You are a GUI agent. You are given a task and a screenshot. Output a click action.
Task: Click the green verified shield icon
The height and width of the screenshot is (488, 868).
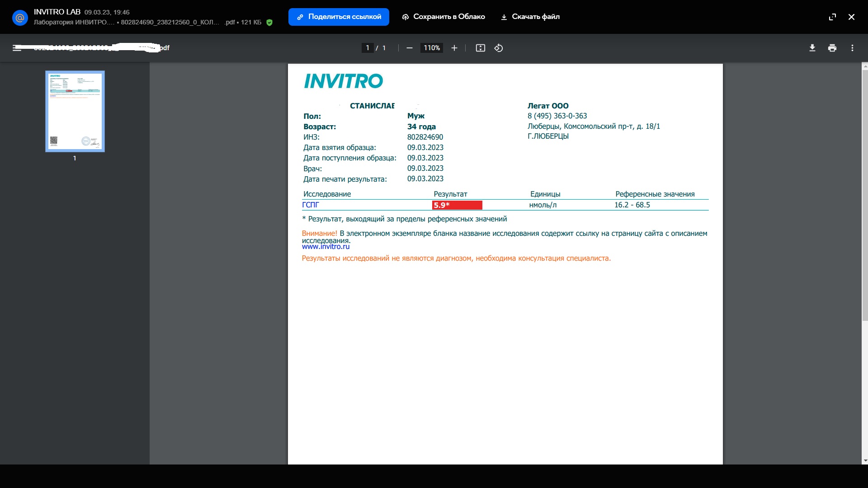pyautogui.click(x=269, y=23)
